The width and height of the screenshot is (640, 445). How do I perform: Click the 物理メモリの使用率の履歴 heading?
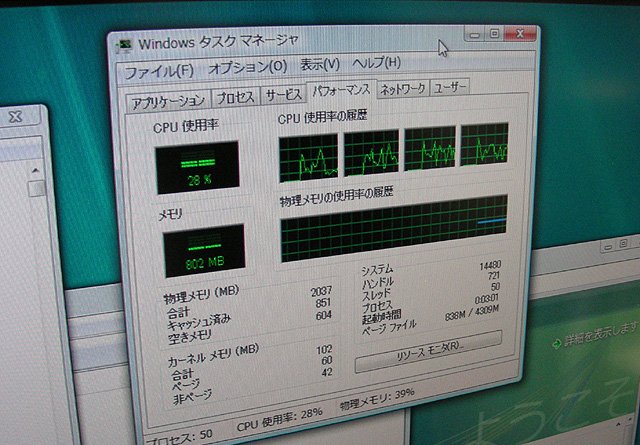point(336,196)
